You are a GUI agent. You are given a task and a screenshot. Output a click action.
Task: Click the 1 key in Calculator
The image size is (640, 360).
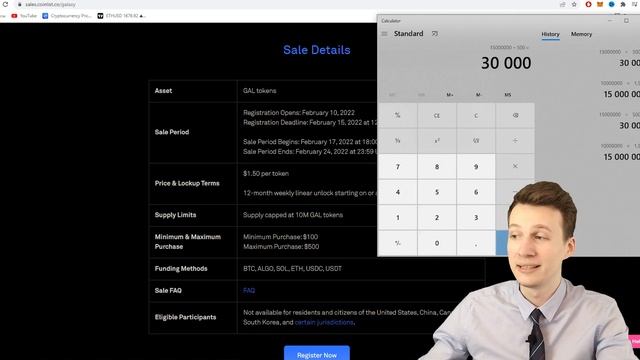point(398,218)
